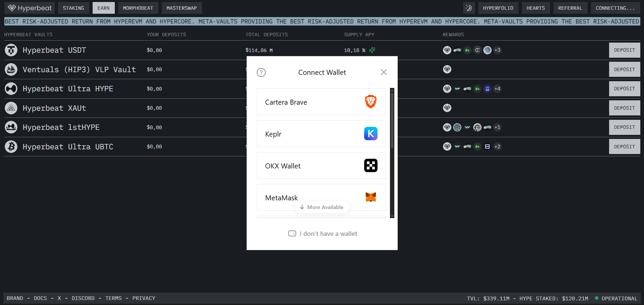Switch to the Morphobeat tab
The height and width of the screenshot is (305, 644).
(x=138, y=8)
